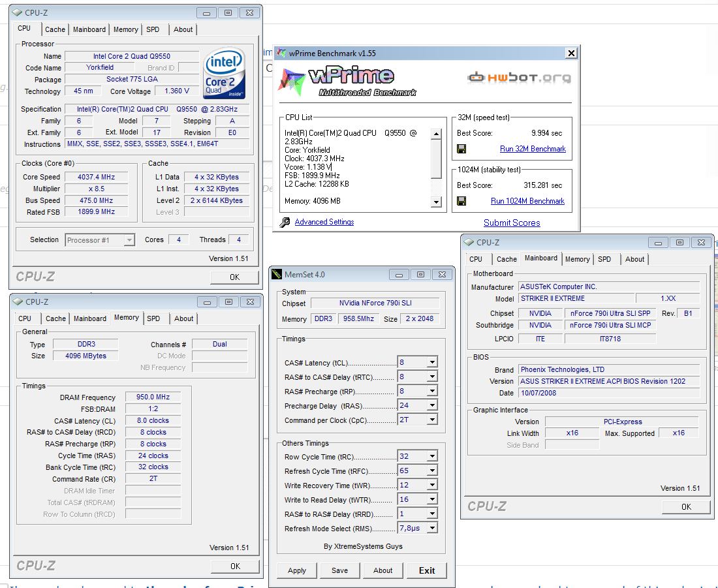Click the save icon under 32M speed test

coord(461,149)
